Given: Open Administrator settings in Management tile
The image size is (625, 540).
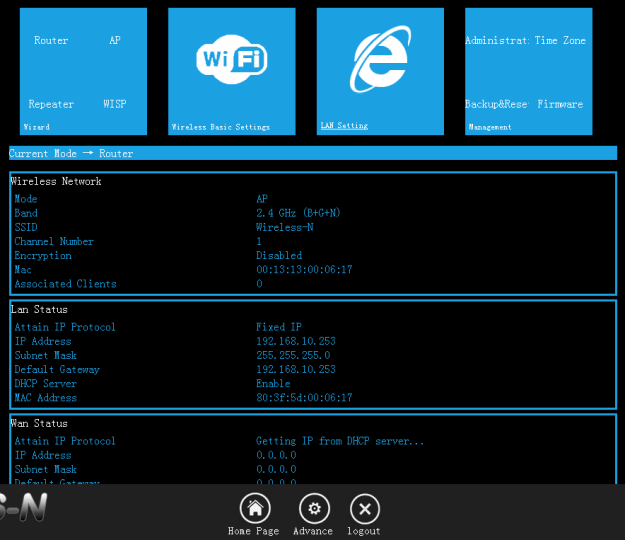Looking at the screenshot, I should [x=497, y=40].
